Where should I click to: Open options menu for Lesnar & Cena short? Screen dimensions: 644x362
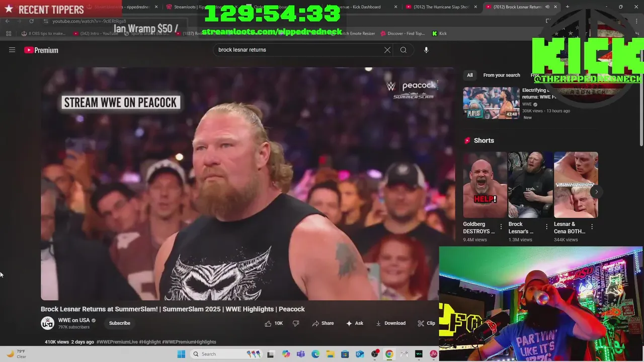pos(592,227)
